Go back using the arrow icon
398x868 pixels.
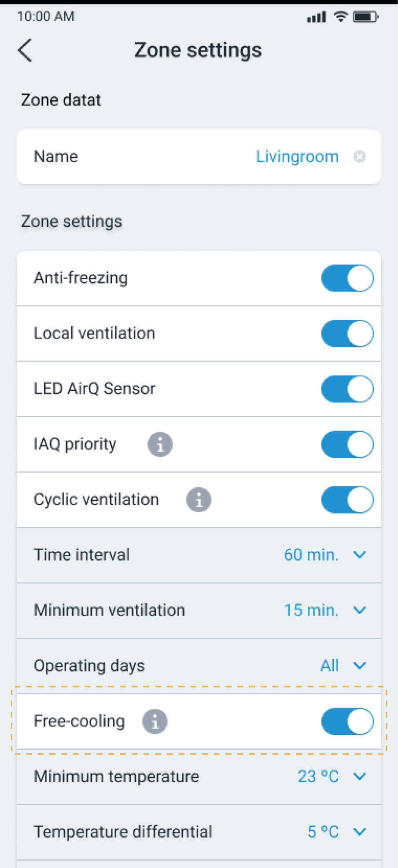pyautogui.click(x=25, y=50)
